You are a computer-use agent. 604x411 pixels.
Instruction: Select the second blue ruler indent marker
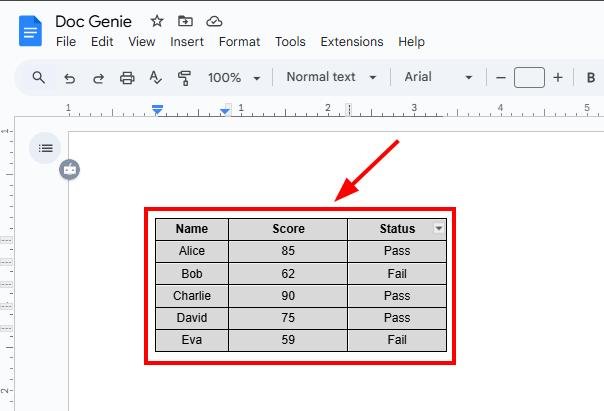pyautogui.click(x=225, y=111)
